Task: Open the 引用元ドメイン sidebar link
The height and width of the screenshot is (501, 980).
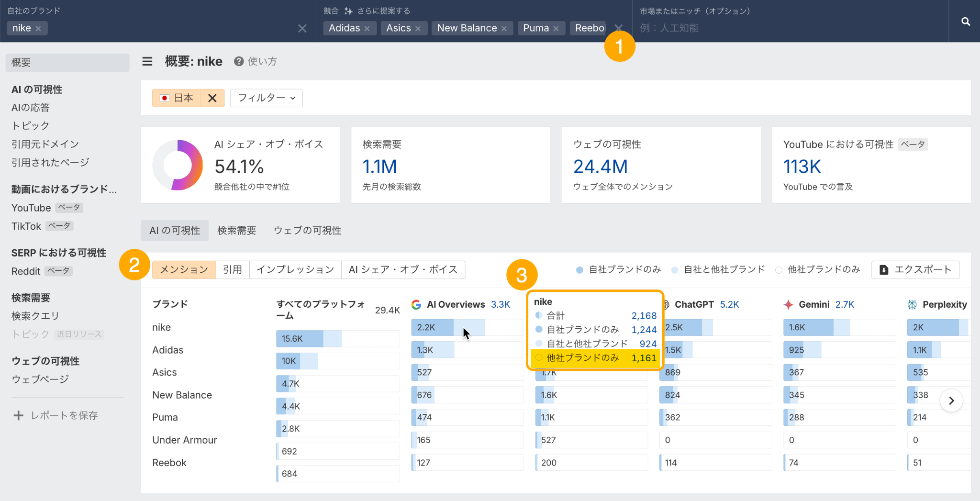Action: pyautogui.click(x=45, y=144)
